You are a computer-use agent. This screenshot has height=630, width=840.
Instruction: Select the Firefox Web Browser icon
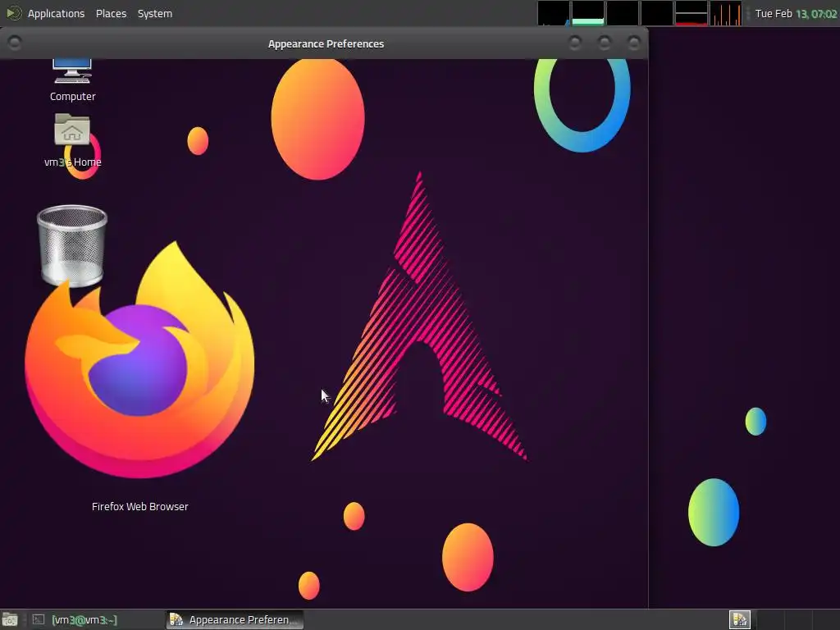tap(139, 359)
